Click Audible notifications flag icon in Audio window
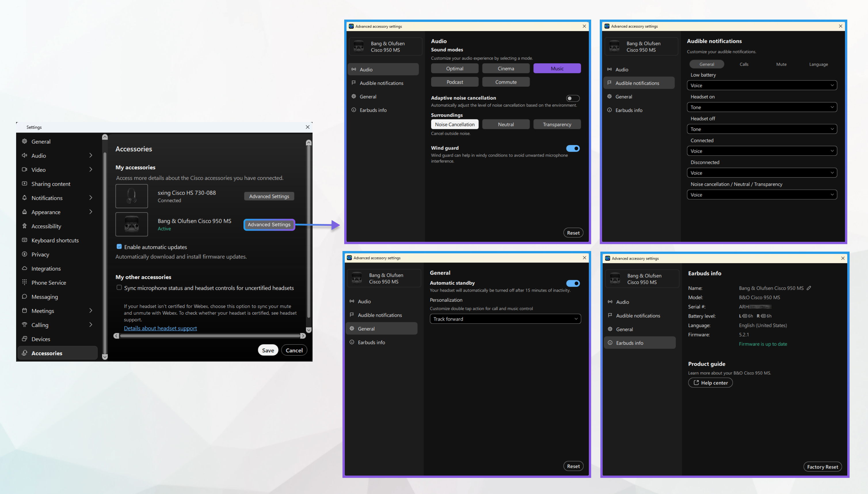 pos(354,83)
